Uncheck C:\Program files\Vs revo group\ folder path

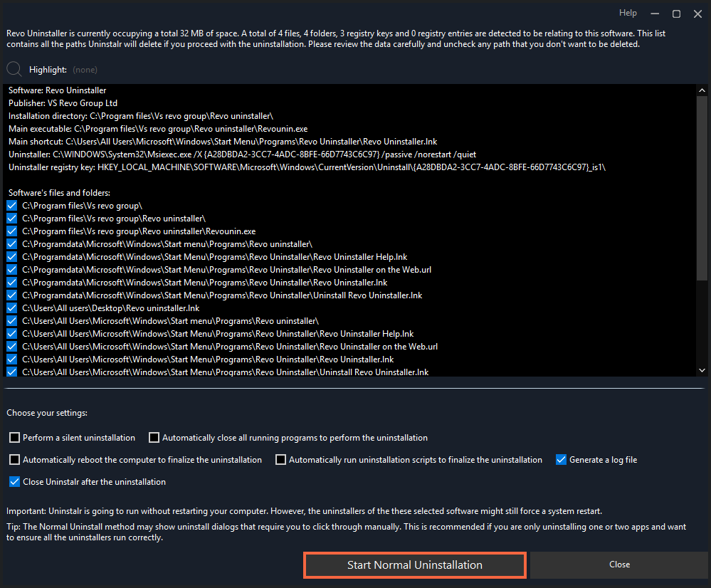click(x=12, y=206)
